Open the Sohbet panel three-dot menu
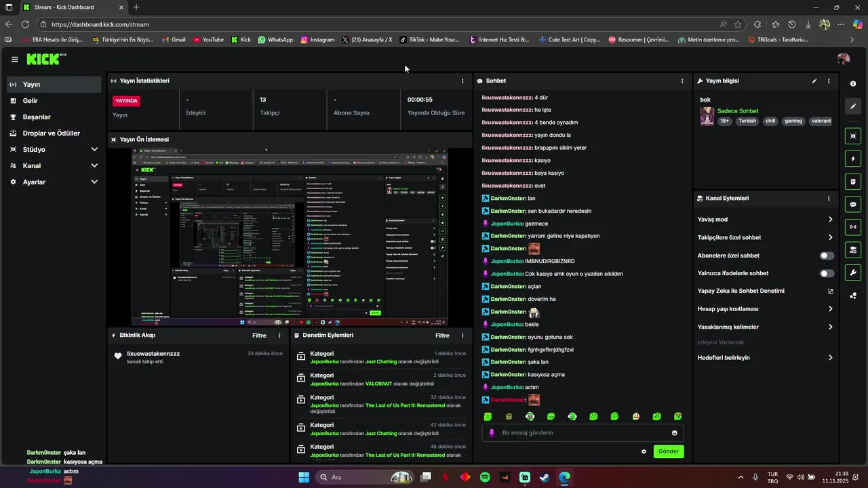Screen dimensions: 868x488 pos(682,81)
